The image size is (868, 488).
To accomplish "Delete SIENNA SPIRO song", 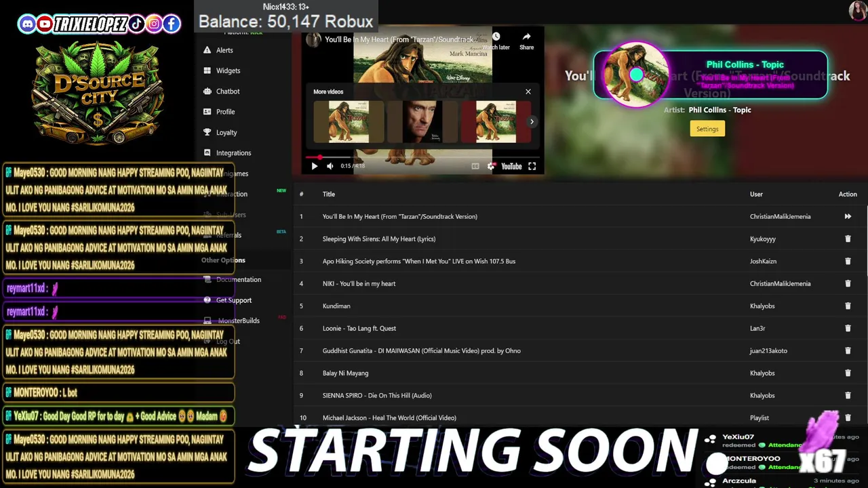I will coord(848,395).
